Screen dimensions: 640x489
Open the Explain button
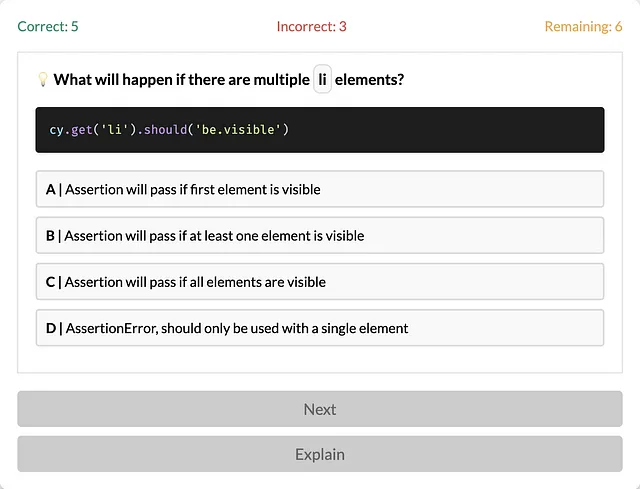pyautogui.click(x=320, y=454)
